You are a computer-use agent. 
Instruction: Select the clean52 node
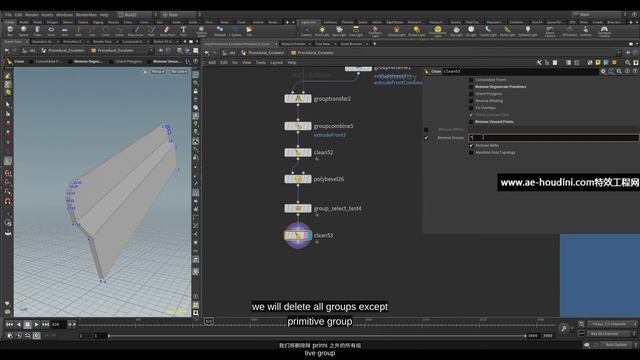click(x=298, y=152)
